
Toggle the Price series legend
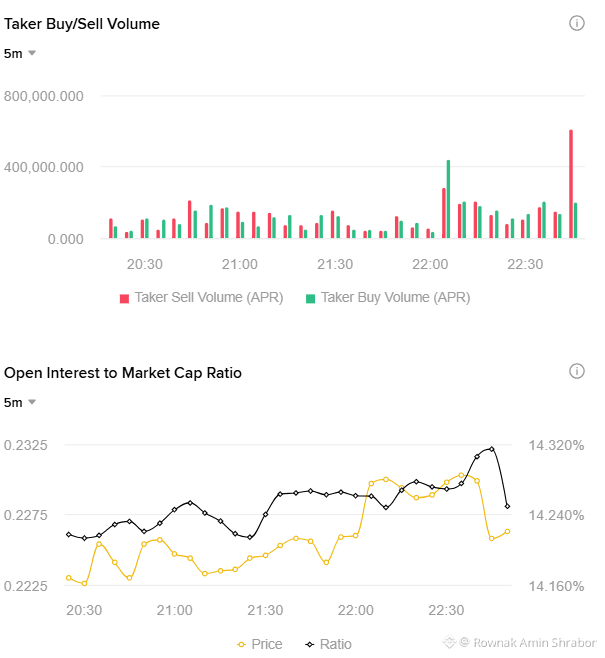pyautogui.click(x=260, y=644)
